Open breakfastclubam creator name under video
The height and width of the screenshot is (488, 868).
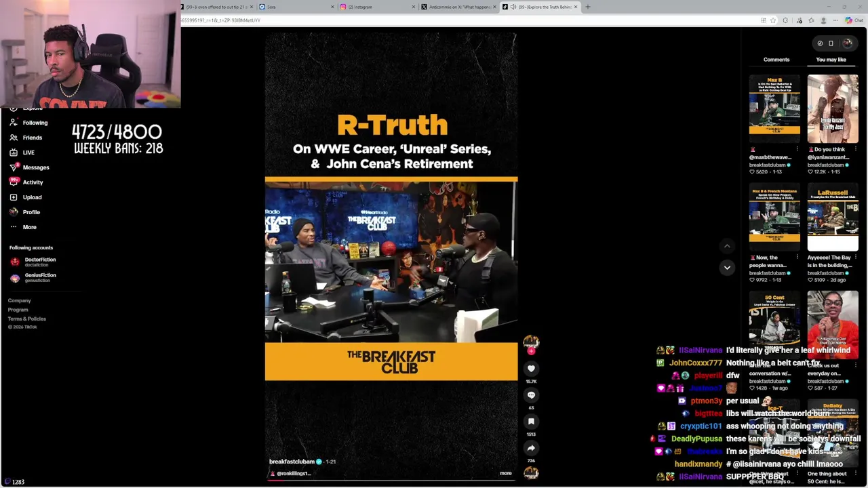(x=292, y=462)
